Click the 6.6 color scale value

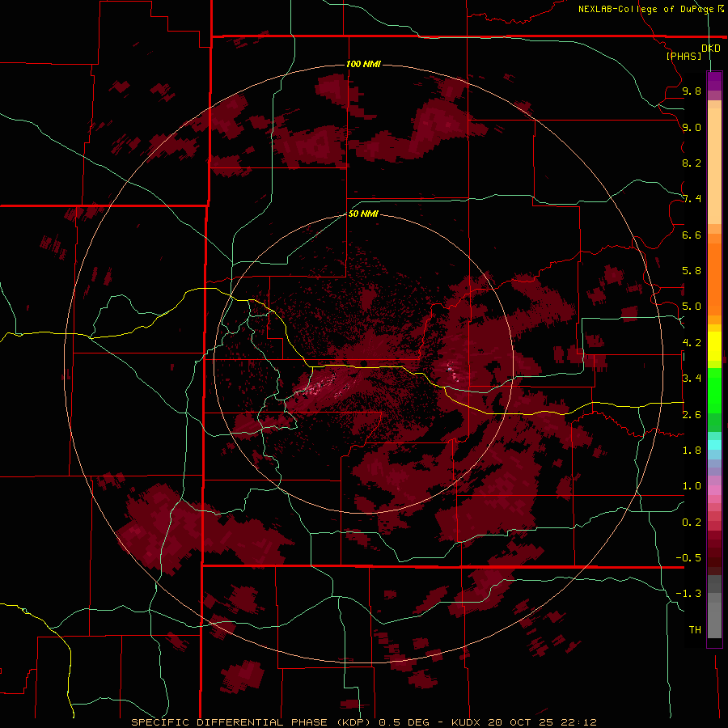692,235
